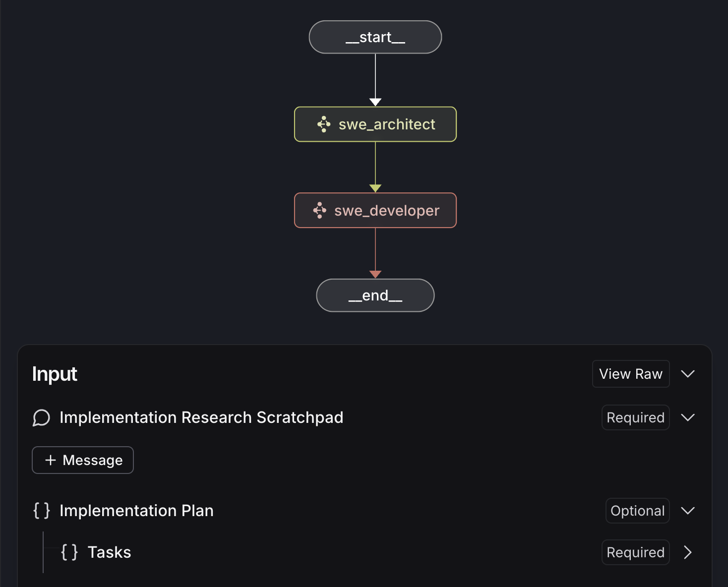Click the plus icon in Message button
728x587 pixels.
[51, 460]
